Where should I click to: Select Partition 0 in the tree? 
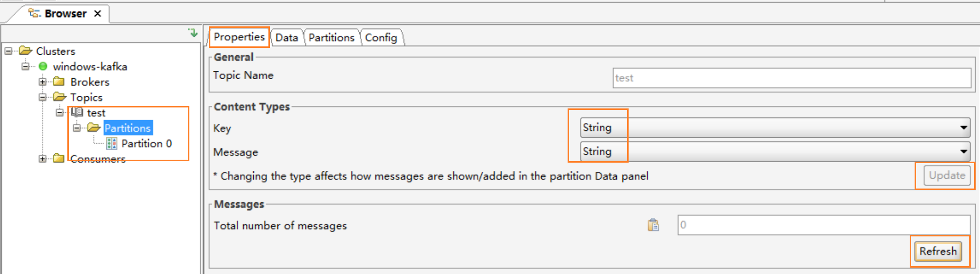click(146, 143)
